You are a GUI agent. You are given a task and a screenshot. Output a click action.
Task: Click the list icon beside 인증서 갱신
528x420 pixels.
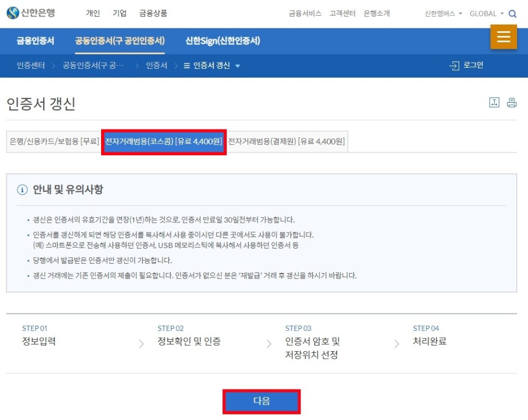(x=186, y=66)
